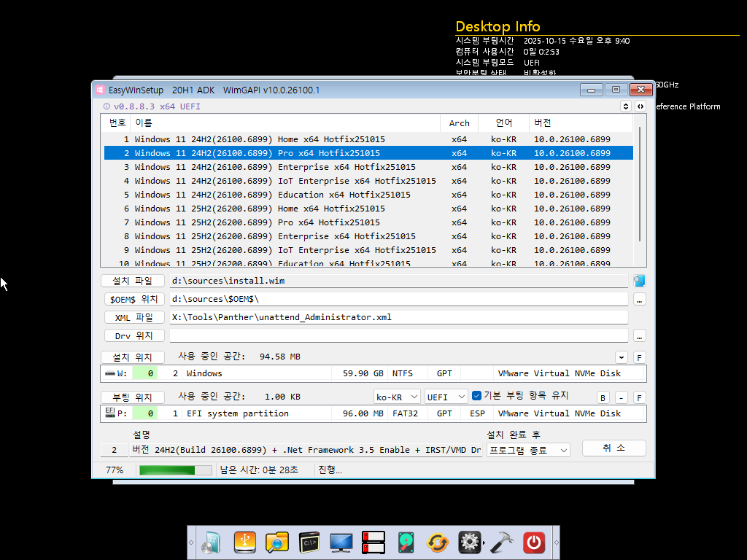Toggle '기본 부팅 항목 유지' checkbox

tap(476, 395)
